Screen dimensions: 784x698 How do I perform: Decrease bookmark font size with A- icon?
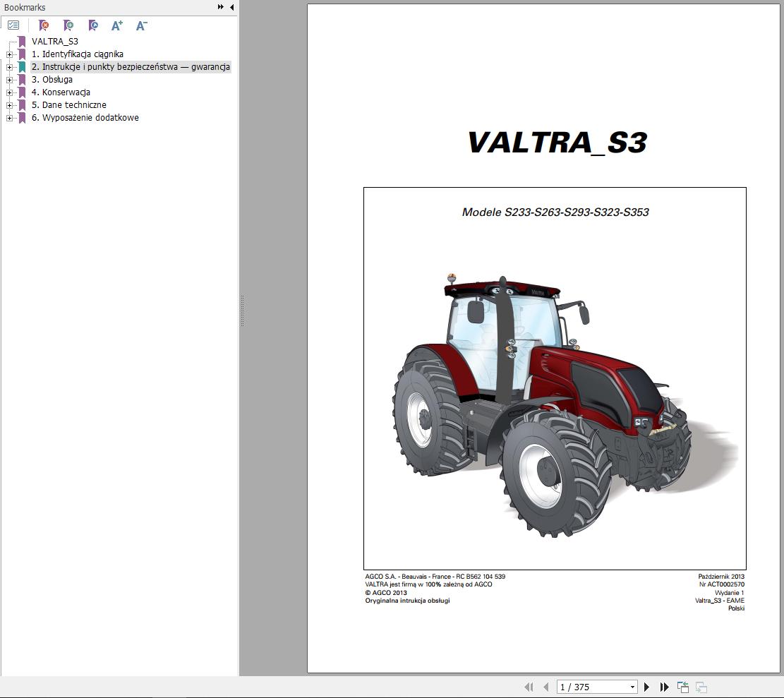click(142, 25)
